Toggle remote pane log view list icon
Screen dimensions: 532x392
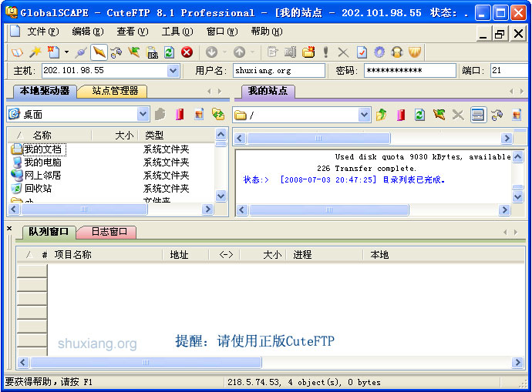pos(478,115)
